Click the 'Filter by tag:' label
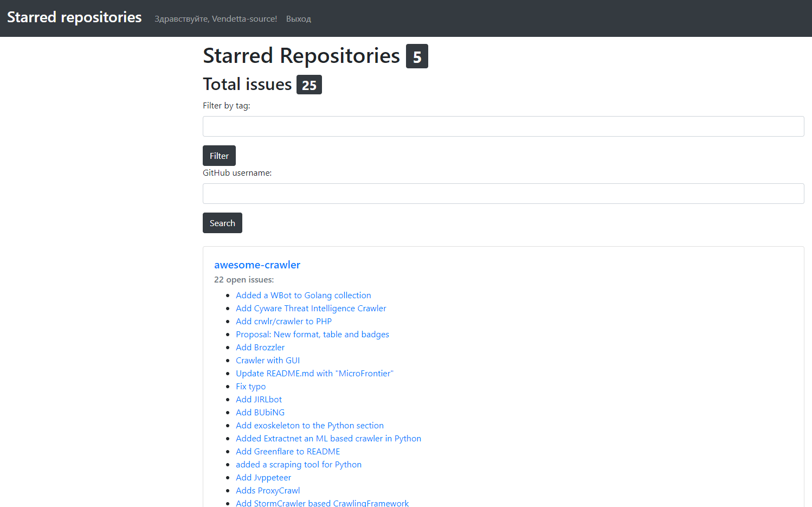This screenshot has height=507, width=812. (227, 106)
